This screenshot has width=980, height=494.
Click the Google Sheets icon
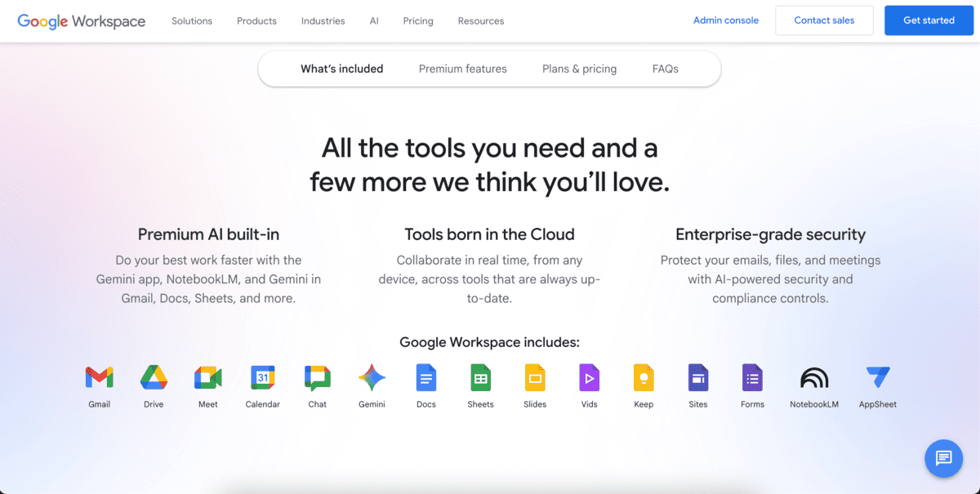click(480, 377)
